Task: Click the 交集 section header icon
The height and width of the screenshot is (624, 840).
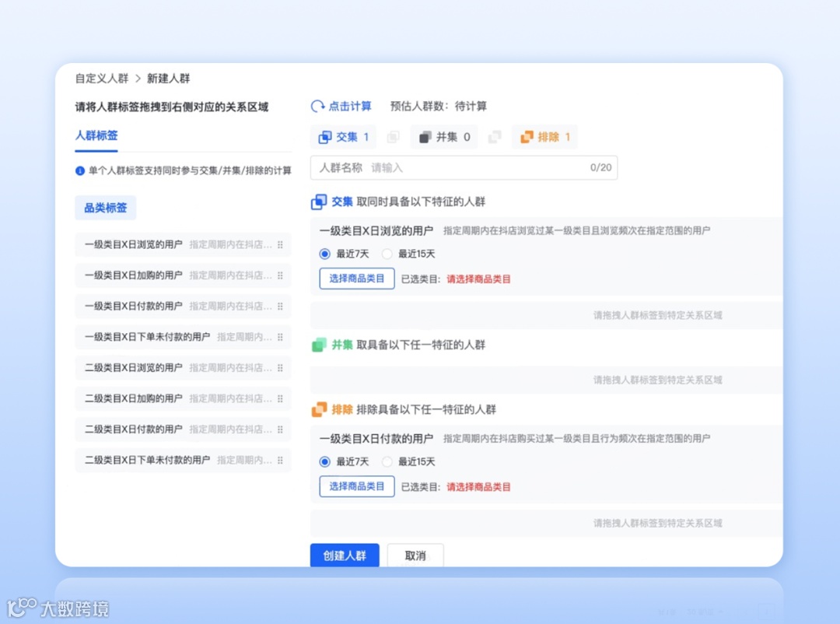Action: [319, 202]
